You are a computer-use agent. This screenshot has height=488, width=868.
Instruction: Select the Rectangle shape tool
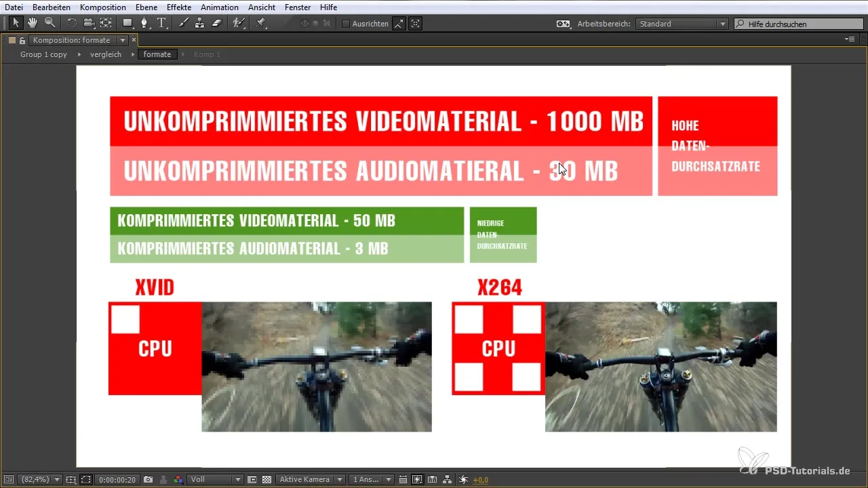click(x=127, y=23)
